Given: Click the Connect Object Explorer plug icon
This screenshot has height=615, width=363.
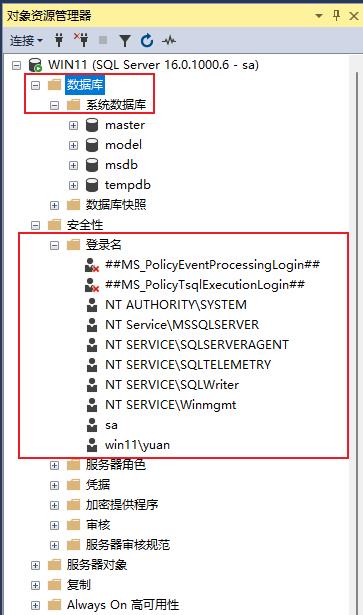Looking at the screenshot, I should (x=59, y=40).
